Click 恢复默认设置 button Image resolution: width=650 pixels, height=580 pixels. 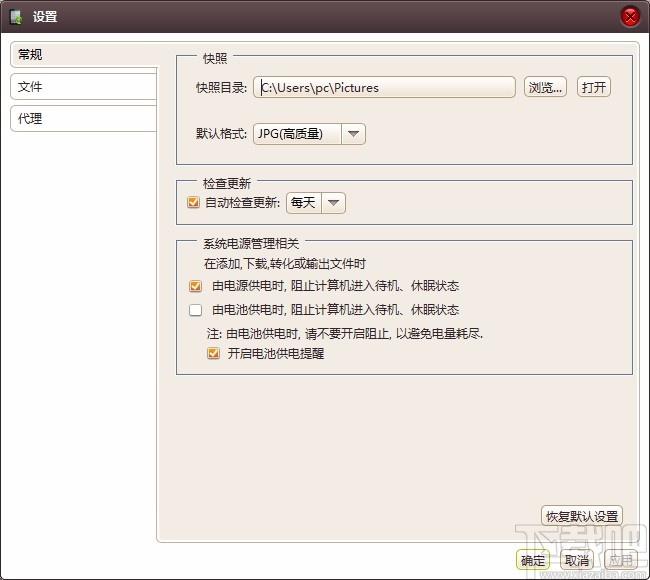582,516
